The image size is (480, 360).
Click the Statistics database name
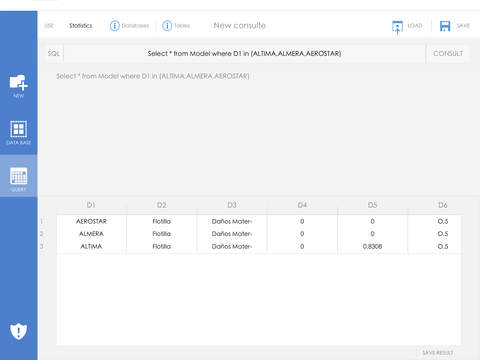pyautogui.click(x=81, y=26)
